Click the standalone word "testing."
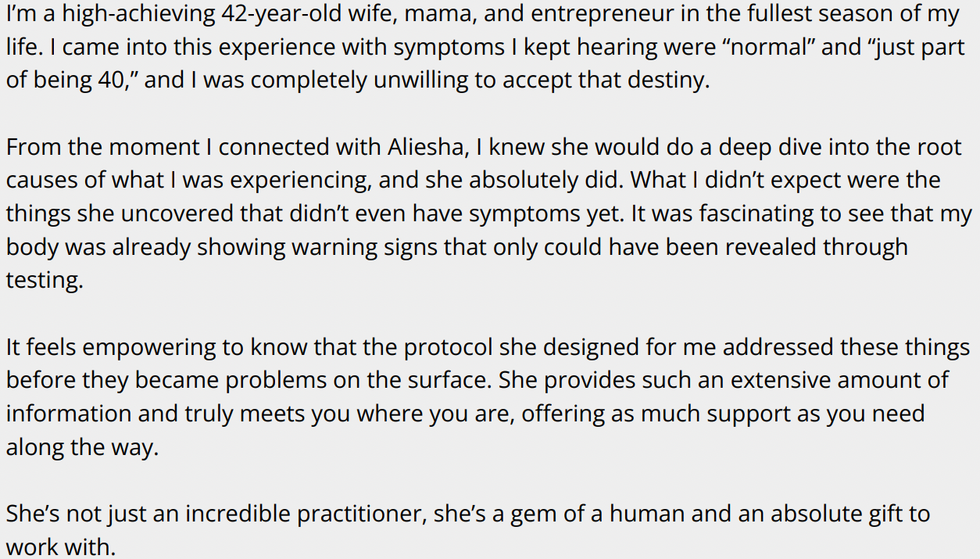 point(44,280)
